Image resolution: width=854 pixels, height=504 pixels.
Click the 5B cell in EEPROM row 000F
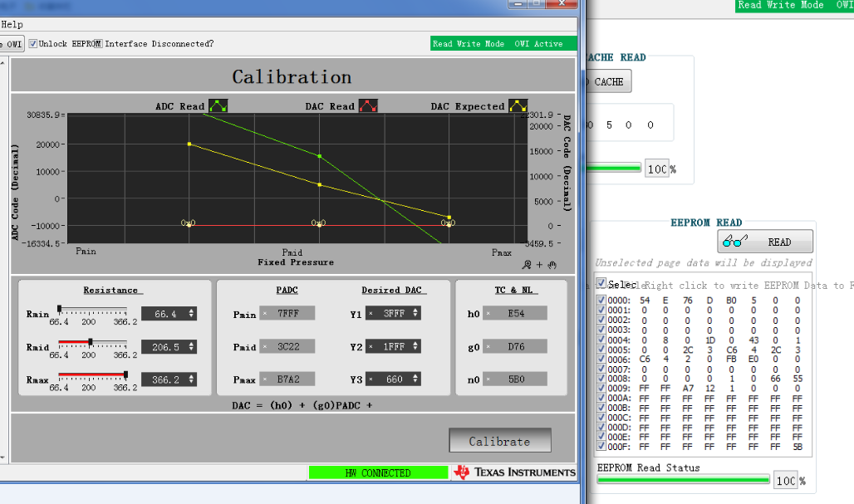[x=798, y=447]
